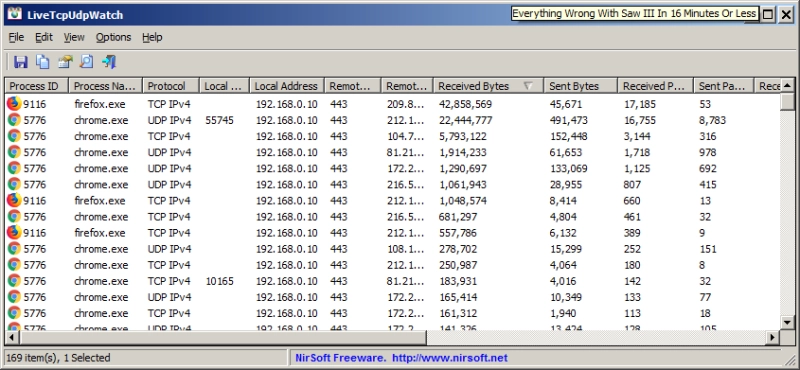Click the Find magnifier toolbar icon
Screen dimensions: 800x370
pos(87,62)
